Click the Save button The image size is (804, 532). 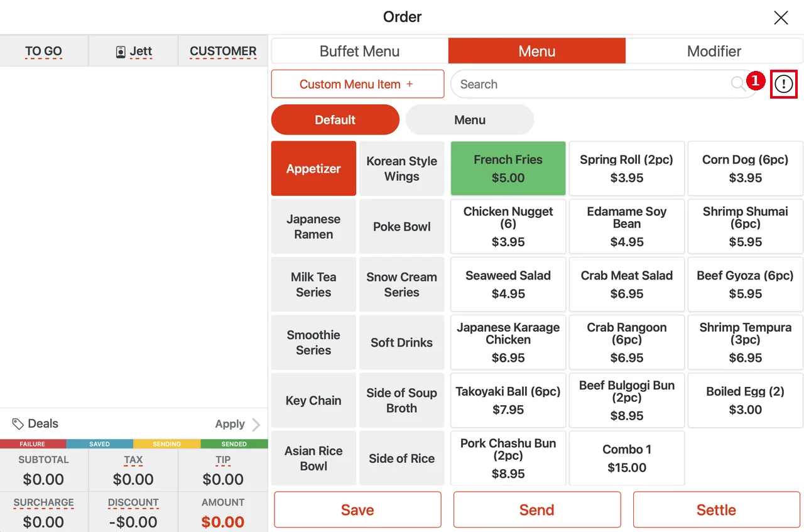[357, 509]
